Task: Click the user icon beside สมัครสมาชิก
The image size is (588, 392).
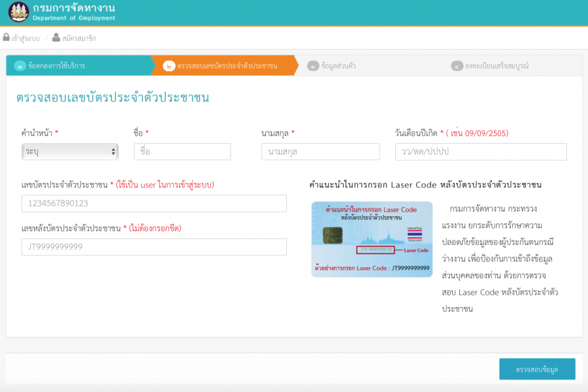Action: [x=56, y=38]
